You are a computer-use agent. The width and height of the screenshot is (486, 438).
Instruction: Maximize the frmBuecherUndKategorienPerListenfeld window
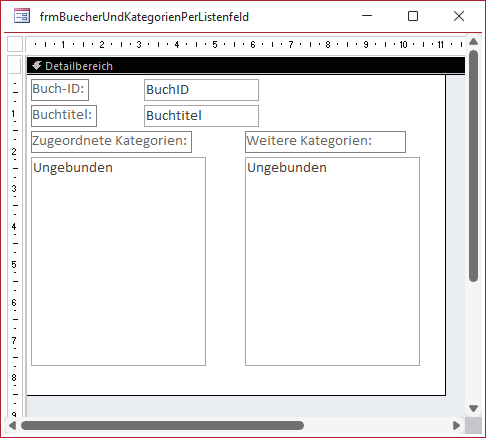[x=413, y=16]
